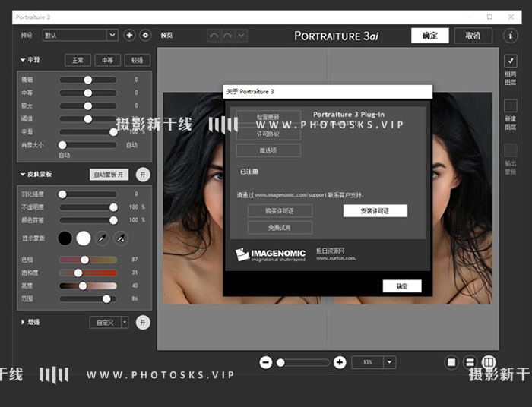Toggle 自动蒙板 开 button
Image resolution: width=532 pixels, height=407 pixels.
coord(109,175)
